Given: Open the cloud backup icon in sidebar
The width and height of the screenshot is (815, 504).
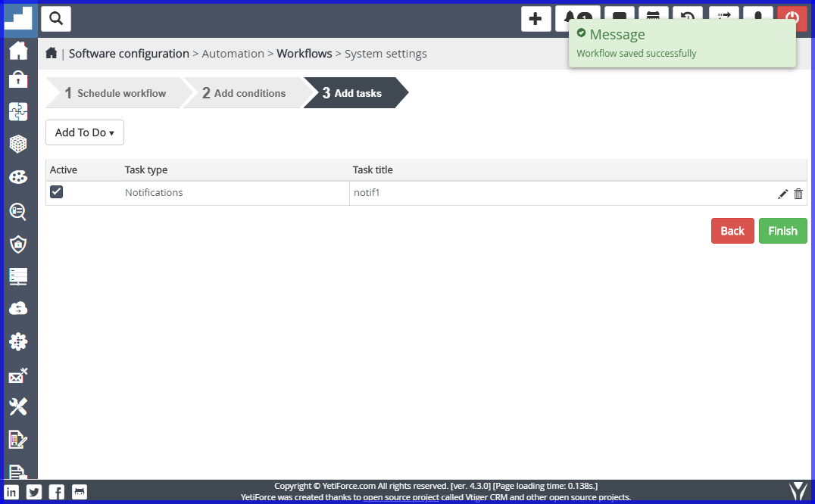Looking at the screenshot, I should tap(19, 308).
